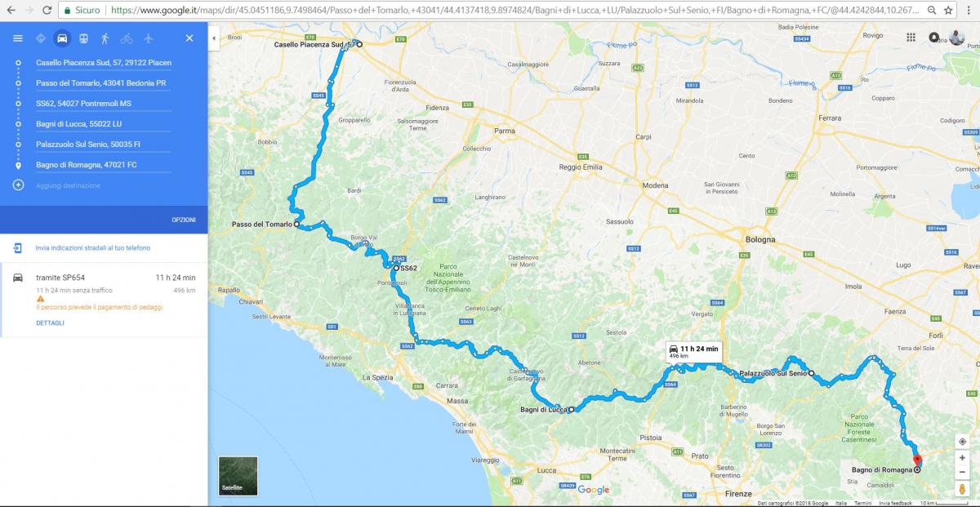Image resolution: width=980 pixels, height=507 pixels.
Task: Zoom in on the map
Action: [x=962, y=458]
